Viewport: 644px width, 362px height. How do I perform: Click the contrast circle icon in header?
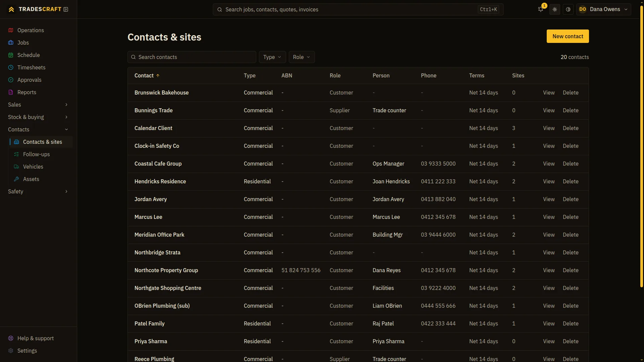click(x=568, y=9)
